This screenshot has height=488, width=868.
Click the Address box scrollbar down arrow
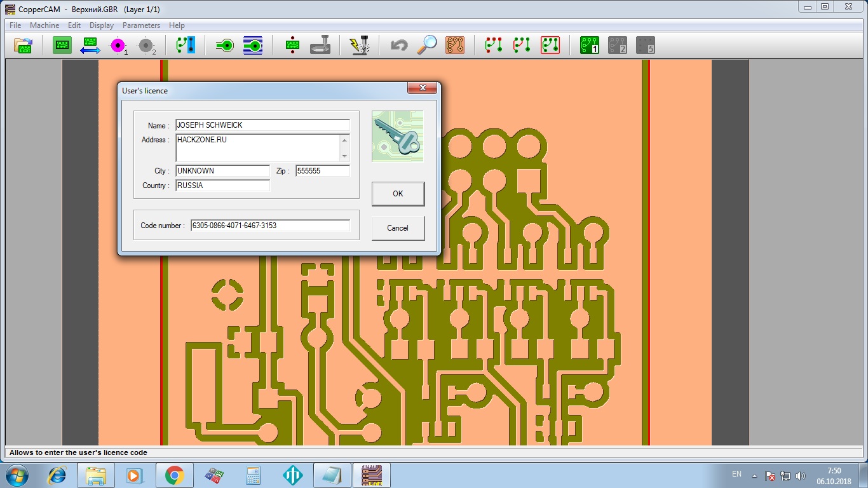click(x=345, y=156)
